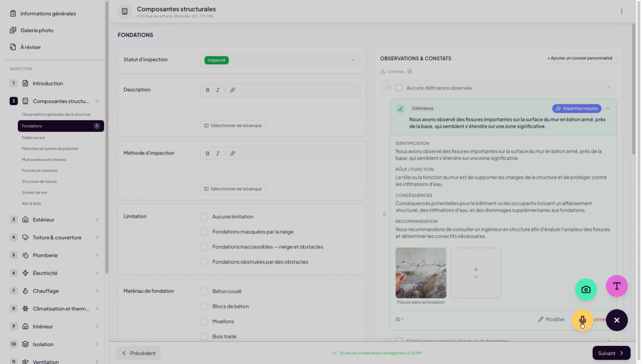The width and height of the screenshot is (641, 364).
Task: Click the italic icon in Description editor
Action: click(217, 90)
